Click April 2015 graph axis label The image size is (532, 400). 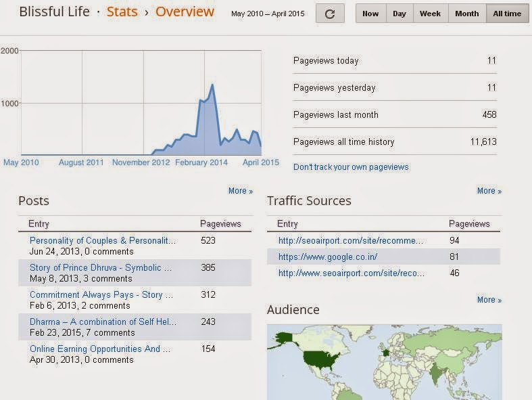(x=260, y=163)
